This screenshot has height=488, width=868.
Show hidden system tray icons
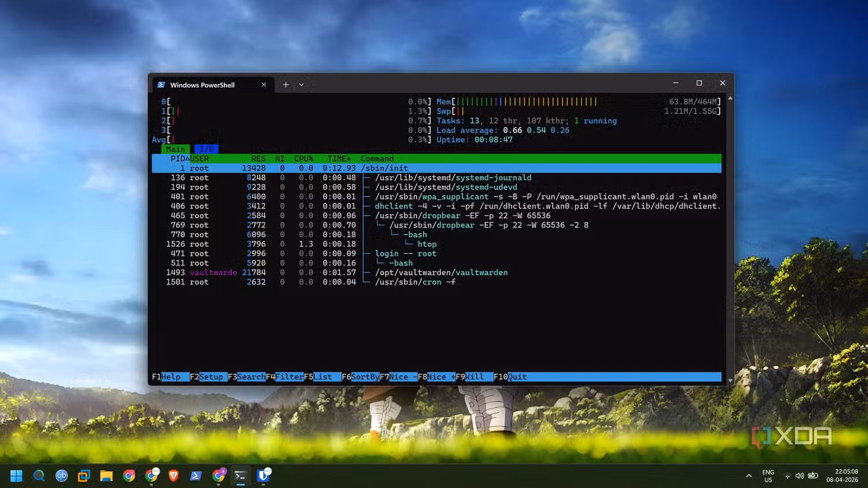(x=749, y=476)
